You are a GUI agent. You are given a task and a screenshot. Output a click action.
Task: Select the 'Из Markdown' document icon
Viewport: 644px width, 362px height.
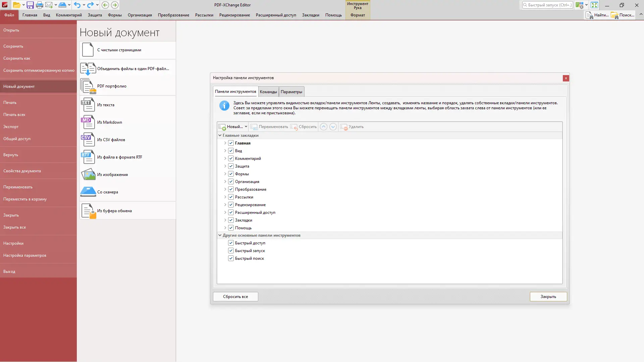(x=88, y=122)
